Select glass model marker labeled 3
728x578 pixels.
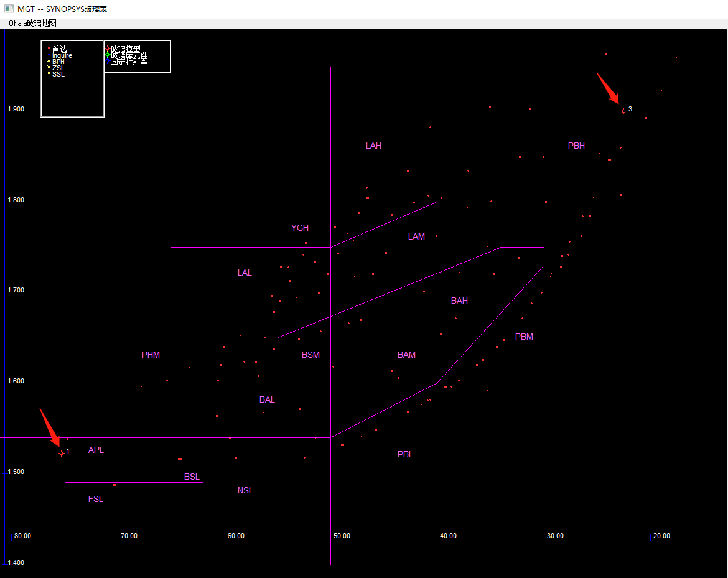[623, 111]
